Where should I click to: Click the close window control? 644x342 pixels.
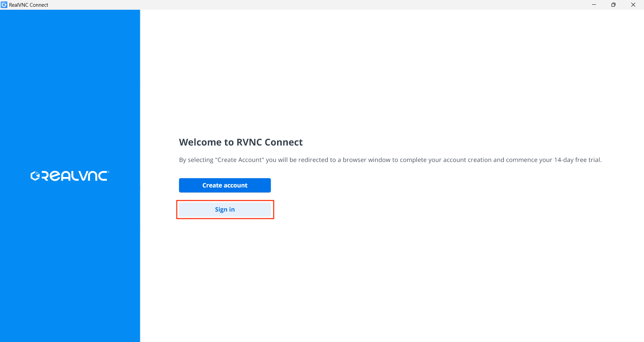pyautogui.click(x=633, y=5)
